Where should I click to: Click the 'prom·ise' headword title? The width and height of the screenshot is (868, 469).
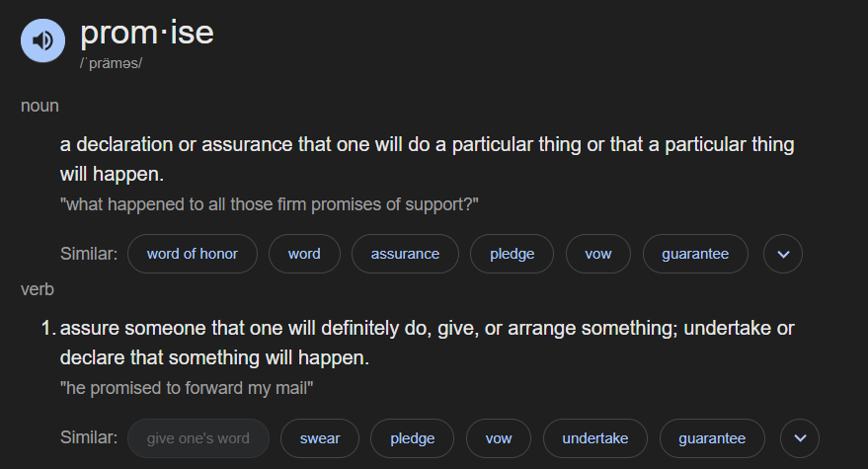(x=147, y=33)
